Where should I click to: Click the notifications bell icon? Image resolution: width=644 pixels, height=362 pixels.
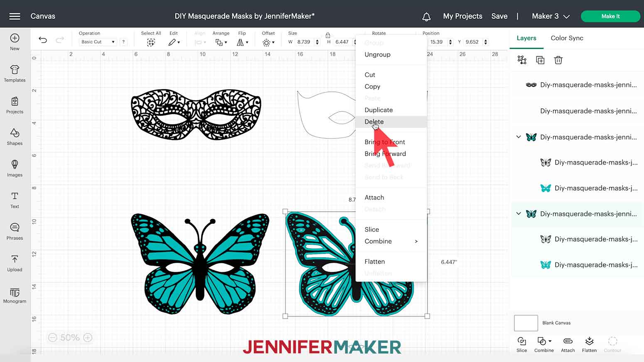tap(426, 17)
